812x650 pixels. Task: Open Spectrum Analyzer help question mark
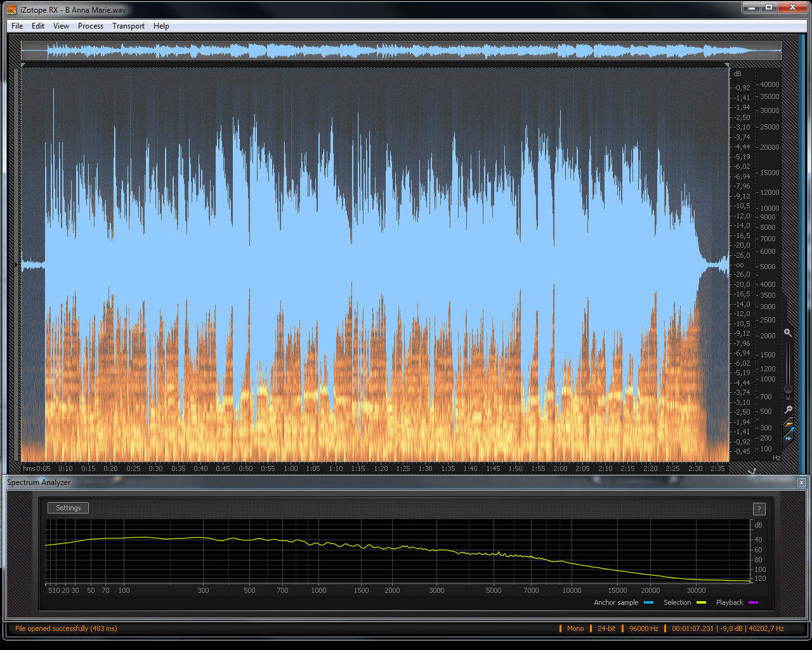(x=759, y=509)
